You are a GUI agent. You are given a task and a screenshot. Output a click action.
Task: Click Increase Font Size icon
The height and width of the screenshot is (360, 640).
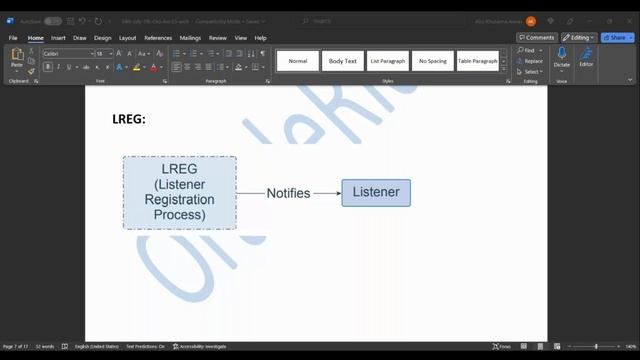[119, 53]
